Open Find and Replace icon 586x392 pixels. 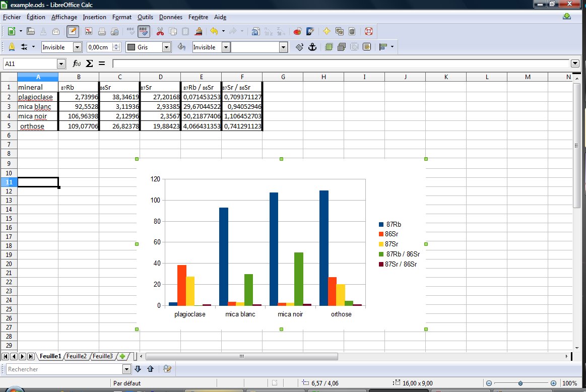click(x=167, y=369)
